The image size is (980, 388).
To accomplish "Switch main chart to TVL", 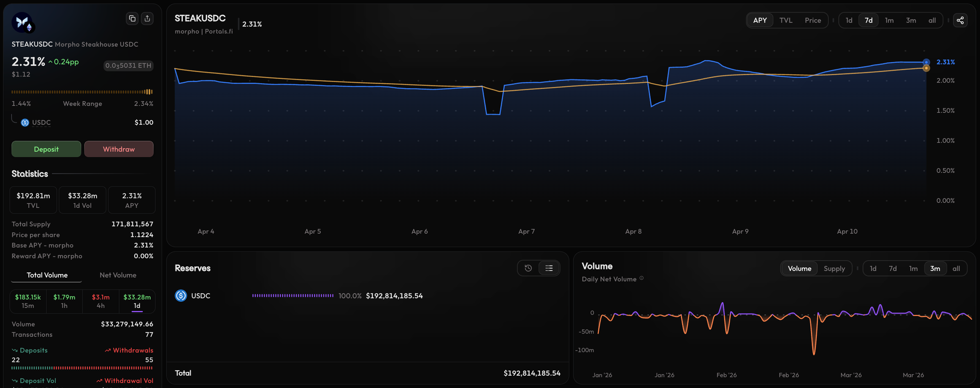I will pyautogui.click(x=786, y=20).
